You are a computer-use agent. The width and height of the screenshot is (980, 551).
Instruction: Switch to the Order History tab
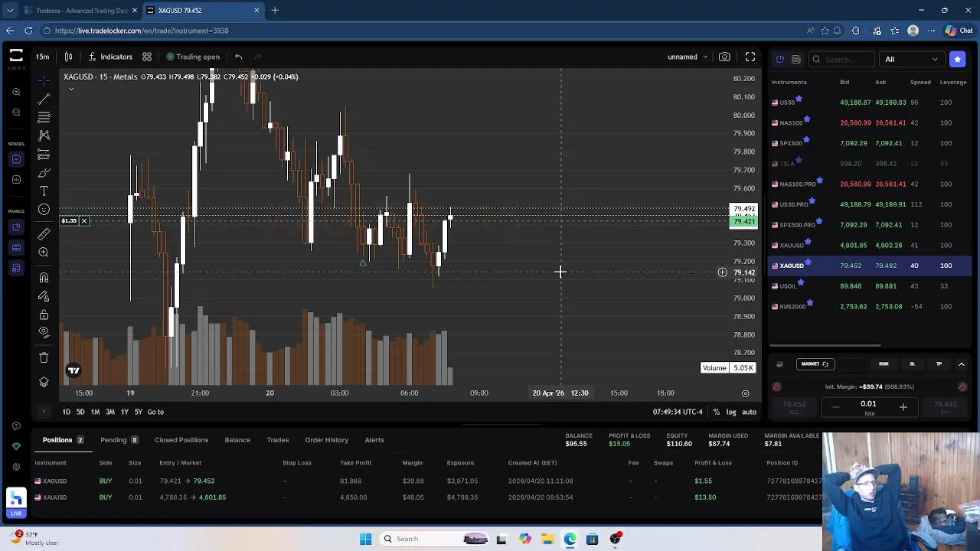[x=327, y=440]
